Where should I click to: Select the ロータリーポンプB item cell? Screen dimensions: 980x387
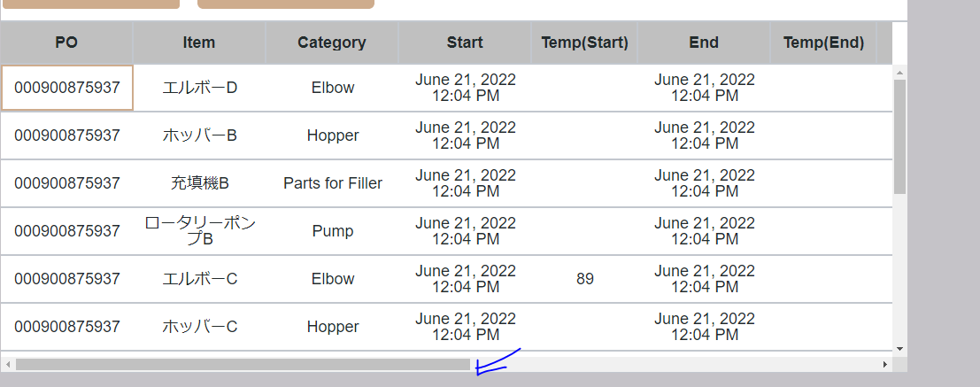click(x=199, y=231)
